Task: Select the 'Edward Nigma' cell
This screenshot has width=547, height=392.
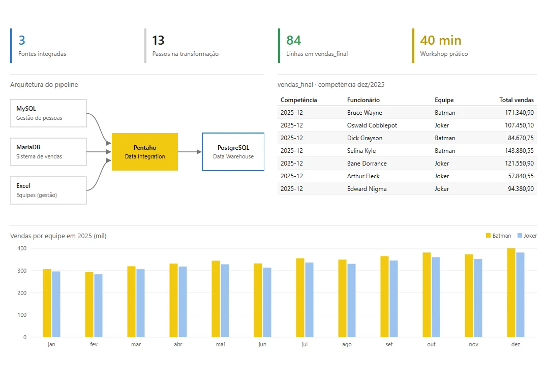Action: tap(367, 189)
